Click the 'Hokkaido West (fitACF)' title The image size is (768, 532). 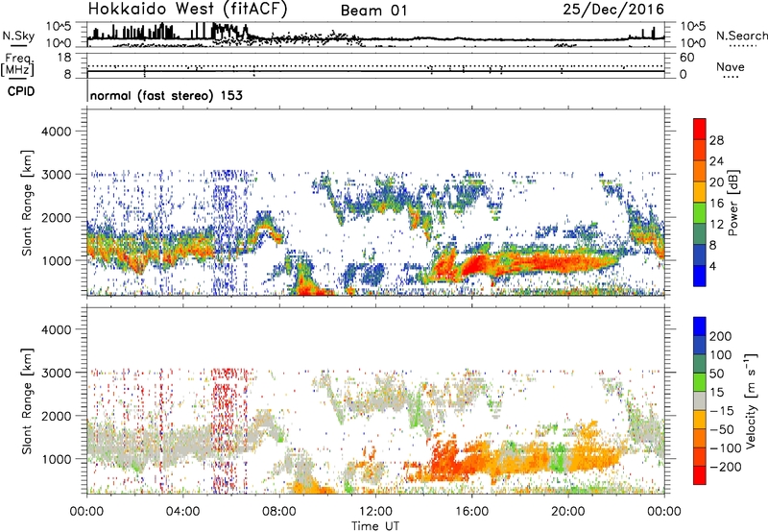(x=187, y=9)
